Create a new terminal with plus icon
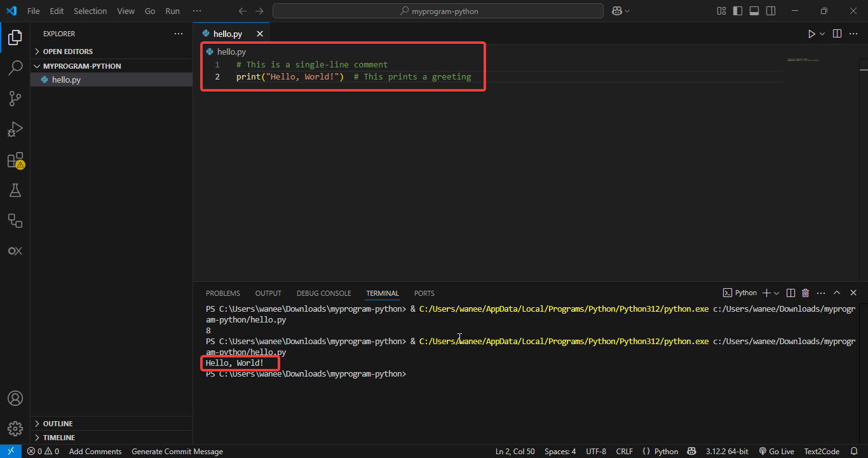The width and height of the screenshot is (868, 458). (766, 293)
